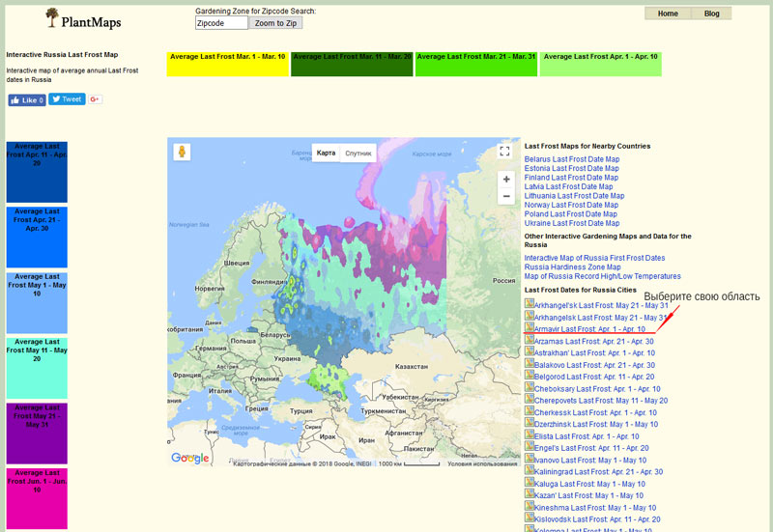Zoom in on the map
Screen dimensions: 773x532
click(x=504, y=179)
